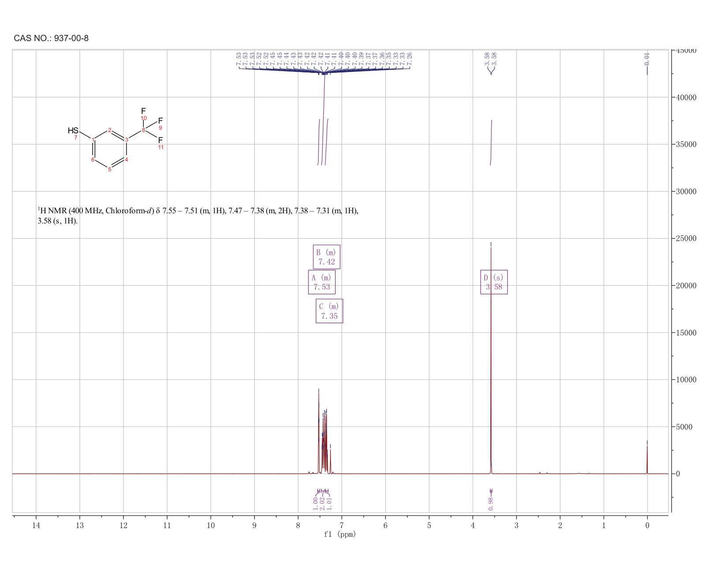Click the 1H NMR 400 MHz report text
Viewport: 728px width, 563px height.
click(198, 215)
